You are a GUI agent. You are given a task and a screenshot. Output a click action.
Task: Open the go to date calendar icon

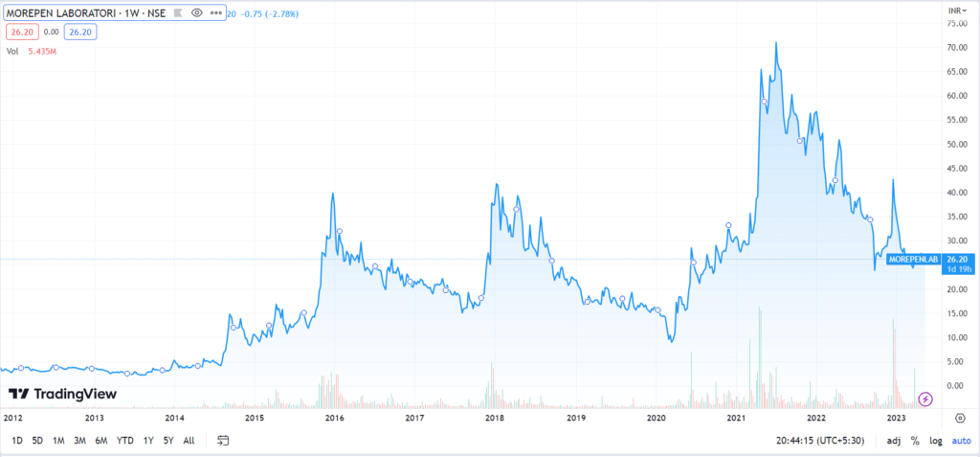pos(223,441)
